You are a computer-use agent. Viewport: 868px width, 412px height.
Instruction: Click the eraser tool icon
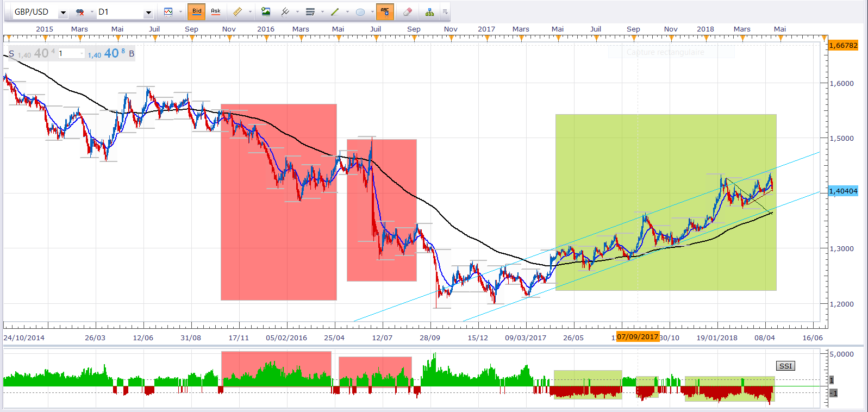[x=408, y=11]
